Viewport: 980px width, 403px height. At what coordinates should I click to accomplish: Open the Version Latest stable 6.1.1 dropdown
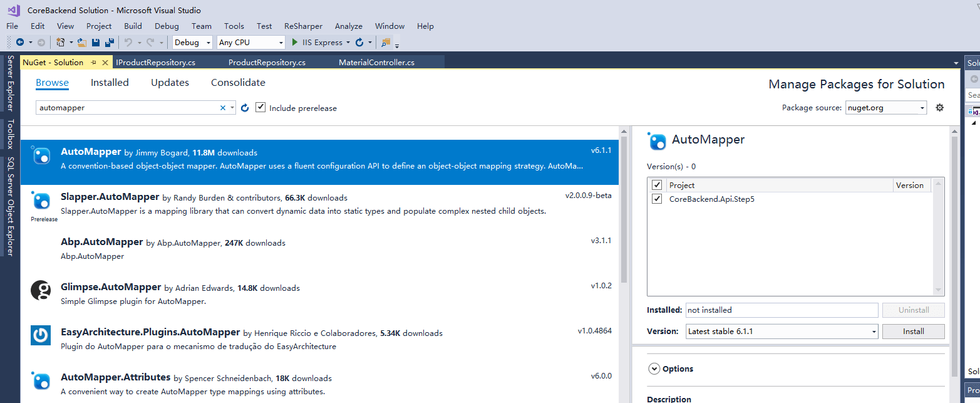coord(782,331)
